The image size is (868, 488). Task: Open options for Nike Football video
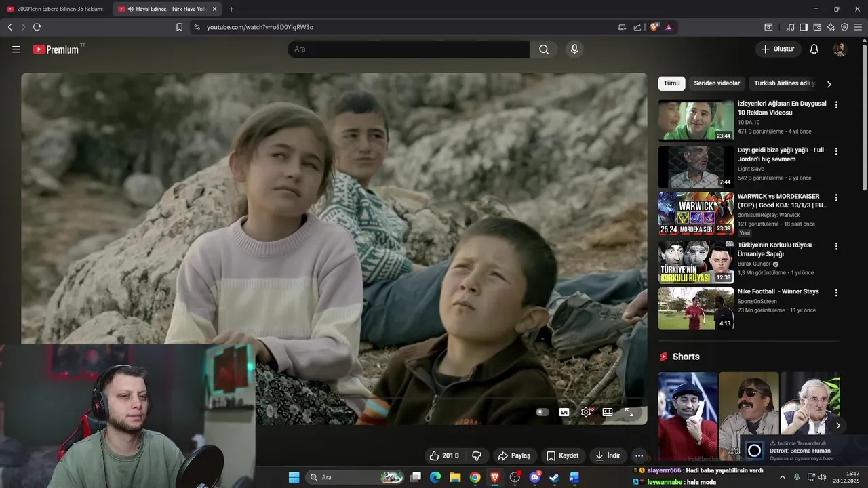(836, 293)
